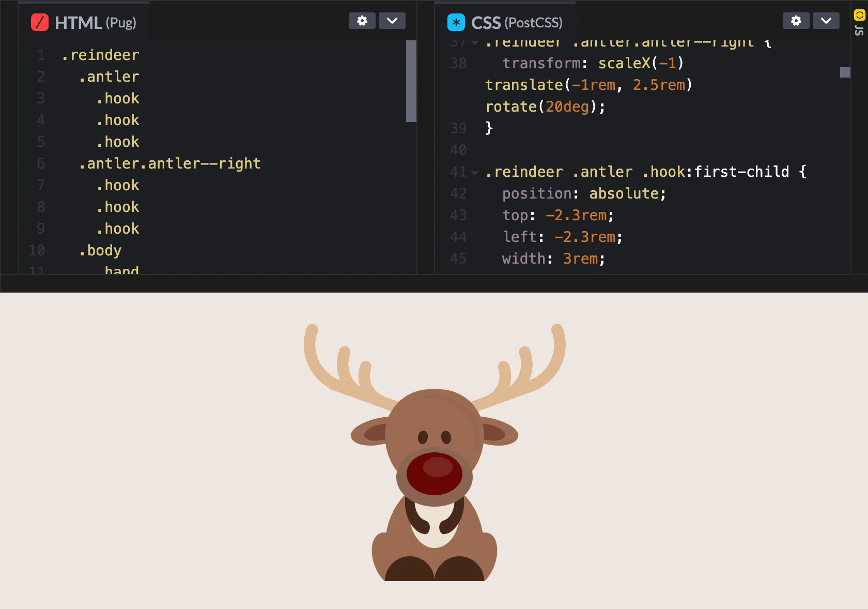Collapse the hook:first-child rule fold arrow at line 41
Screen dimensions: 868x609
point(475,173)
